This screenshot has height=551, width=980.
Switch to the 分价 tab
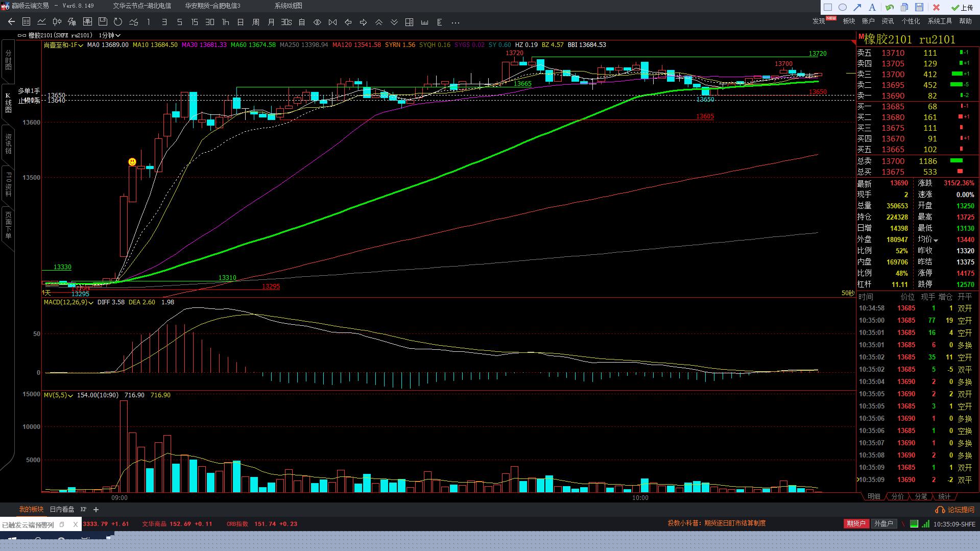[897, 496]
